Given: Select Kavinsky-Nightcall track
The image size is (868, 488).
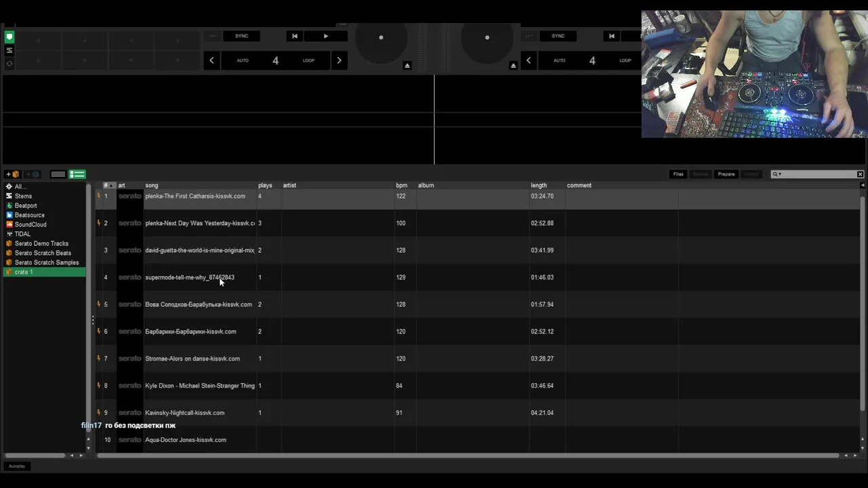Looking at the screenshot, I should (x=184, y=413).
